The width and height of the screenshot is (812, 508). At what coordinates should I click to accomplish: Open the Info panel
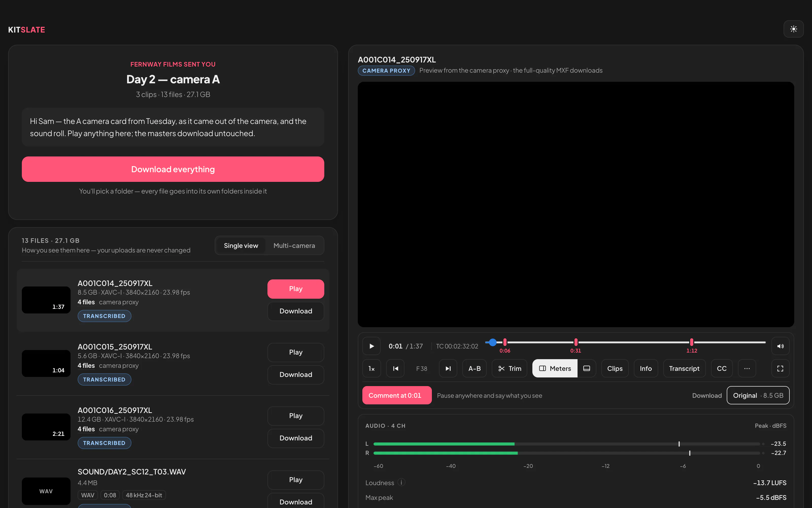tap(646, 369)
